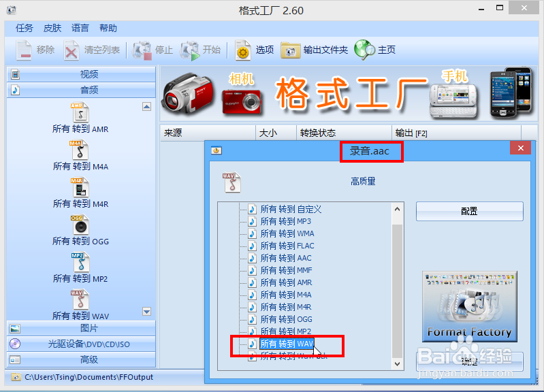Select the 所有 转到 AMR sidebar icon
Screen dimensions: 544x392
click(x=80, y=112)
